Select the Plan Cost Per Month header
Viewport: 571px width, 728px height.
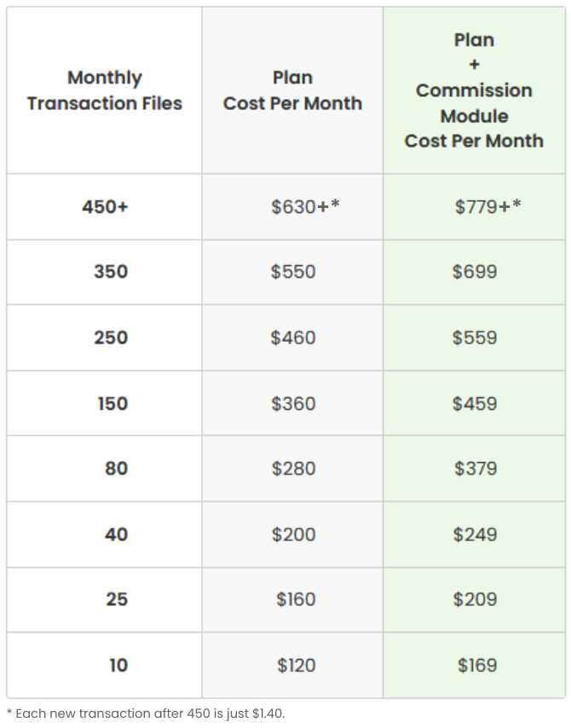pos(292,90)
